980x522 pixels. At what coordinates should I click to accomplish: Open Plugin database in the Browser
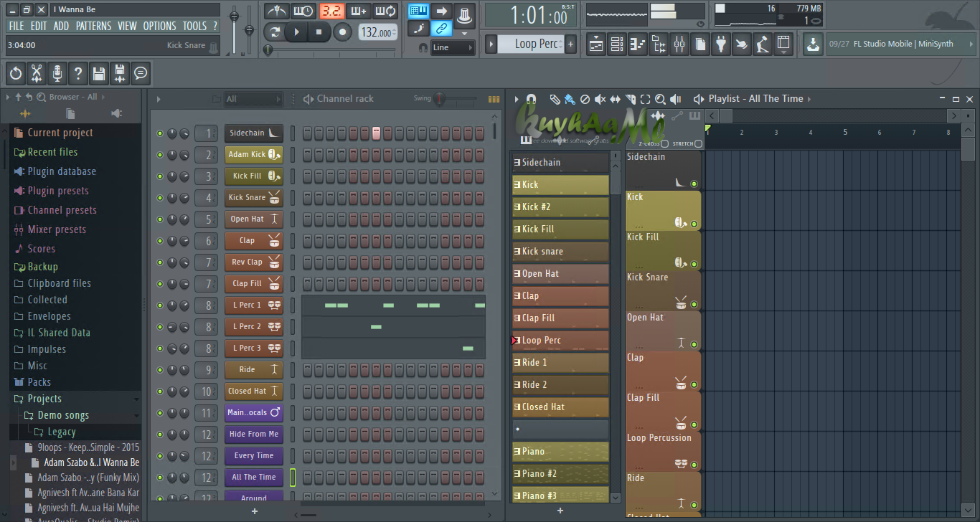pyautogui.click(x=62, y=171)
